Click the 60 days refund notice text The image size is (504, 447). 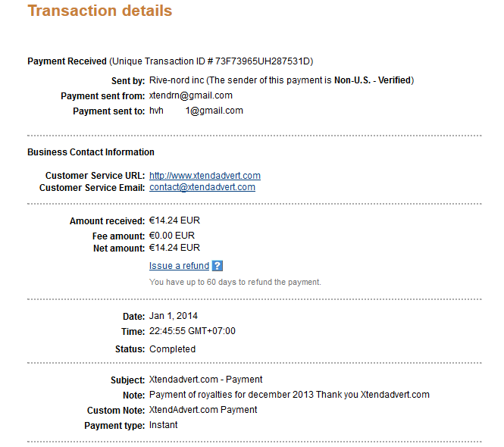(235, 282)
